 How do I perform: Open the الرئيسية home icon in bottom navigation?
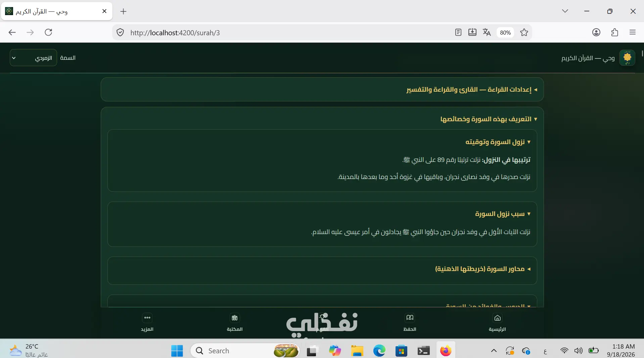[x=497, y=318]
